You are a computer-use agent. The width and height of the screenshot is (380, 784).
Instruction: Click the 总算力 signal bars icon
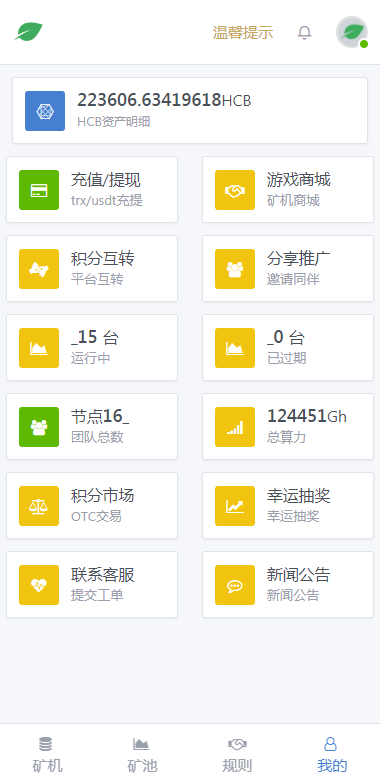tap(235, 427)
